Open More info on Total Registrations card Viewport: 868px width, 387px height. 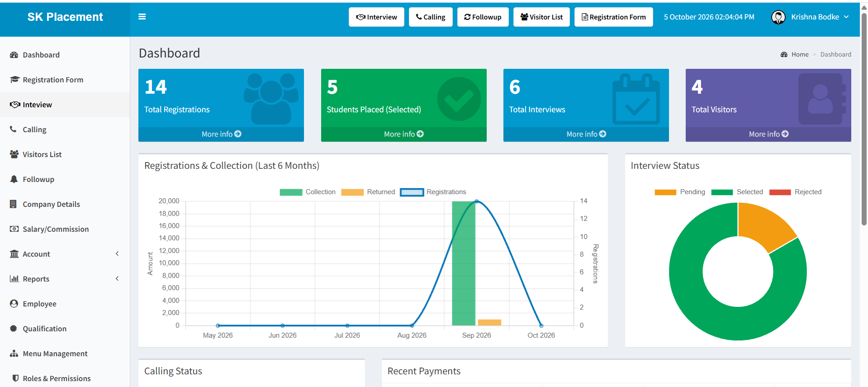point(221,134)
